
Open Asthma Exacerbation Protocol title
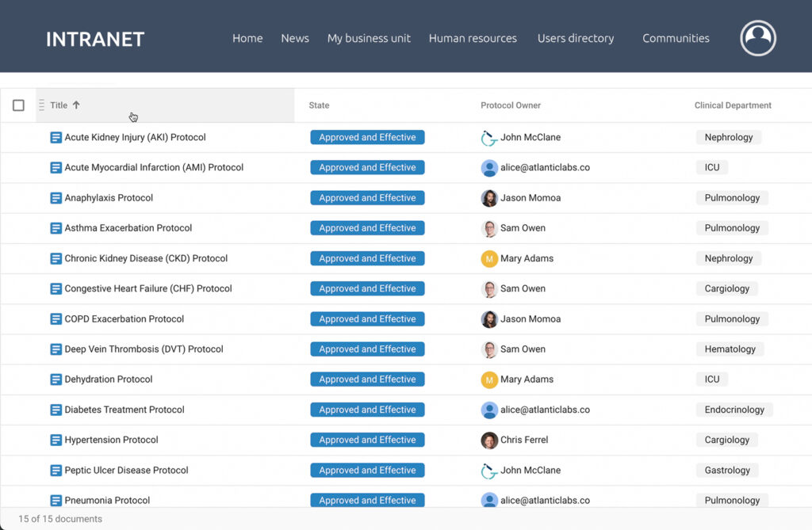coord(128,227)
